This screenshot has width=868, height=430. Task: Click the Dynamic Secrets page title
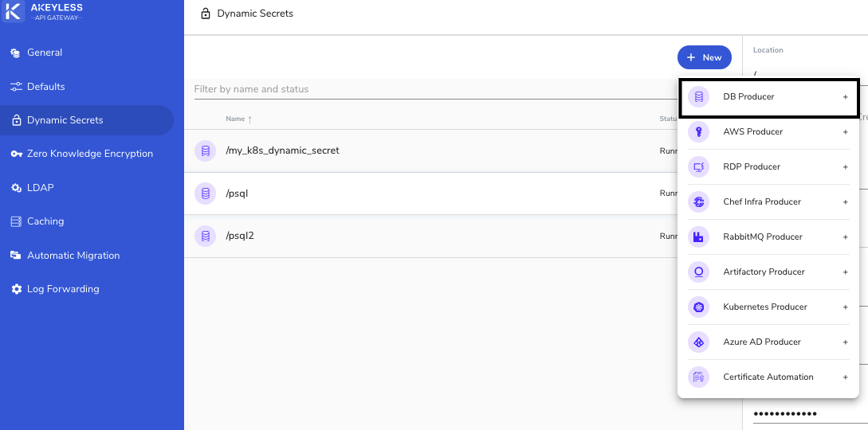tap(255, 14)
